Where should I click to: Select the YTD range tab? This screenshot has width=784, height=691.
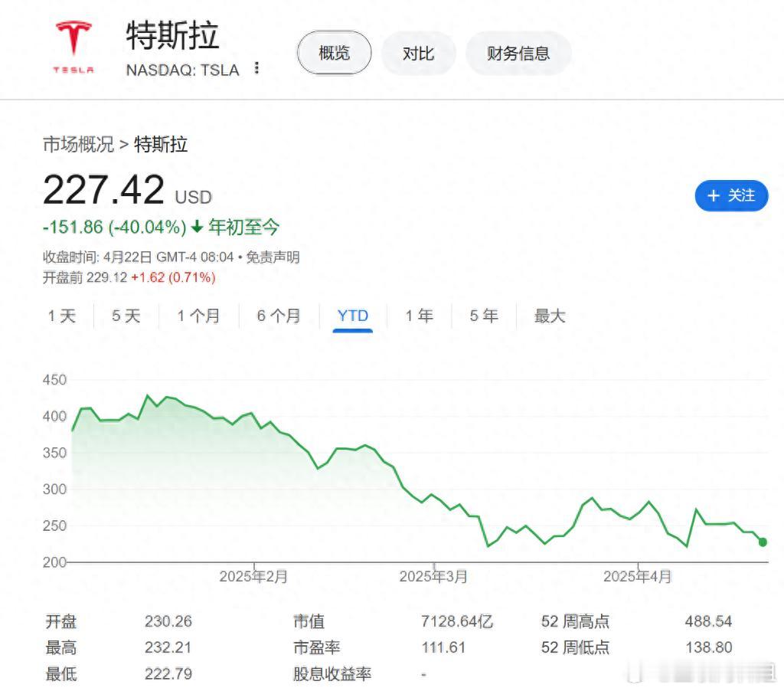[352, 316]
